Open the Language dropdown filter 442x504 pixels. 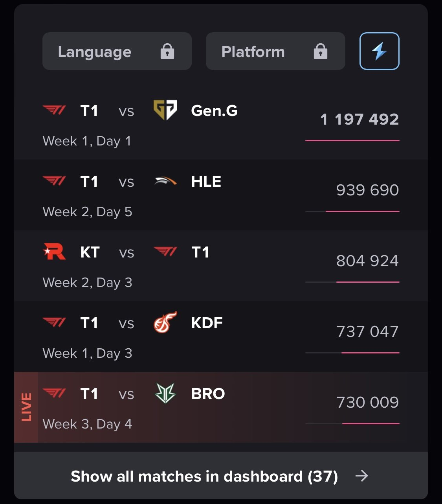(117, 52)
